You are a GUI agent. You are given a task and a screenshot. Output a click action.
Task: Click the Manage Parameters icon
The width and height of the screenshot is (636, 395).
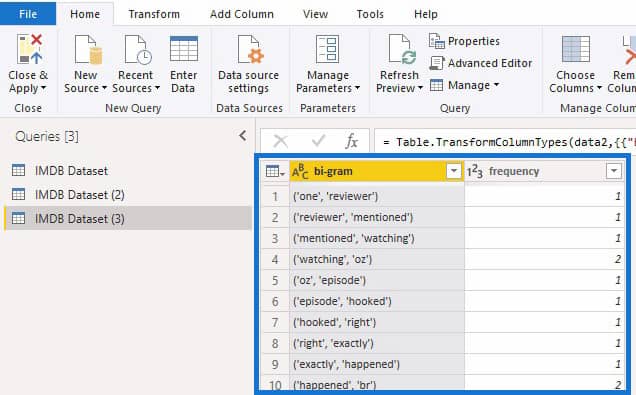(327, 49)
